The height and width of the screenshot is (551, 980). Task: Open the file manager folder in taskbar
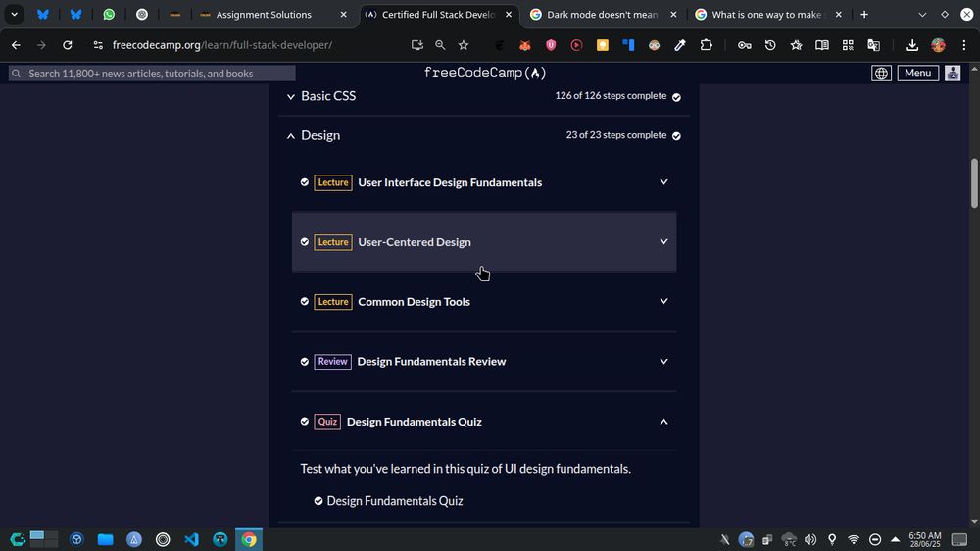click(x=105, y=539)
